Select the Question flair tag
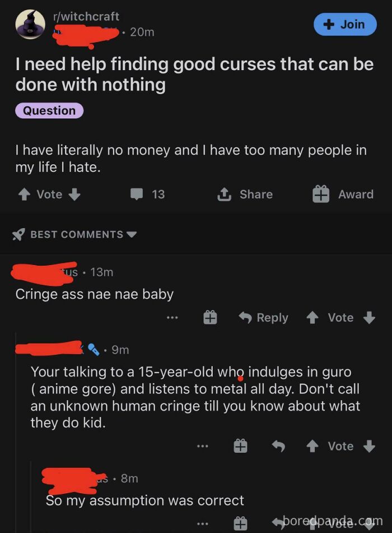Image resolution: width=392 pixels, height=533 pixels. [x=49, y=111]
